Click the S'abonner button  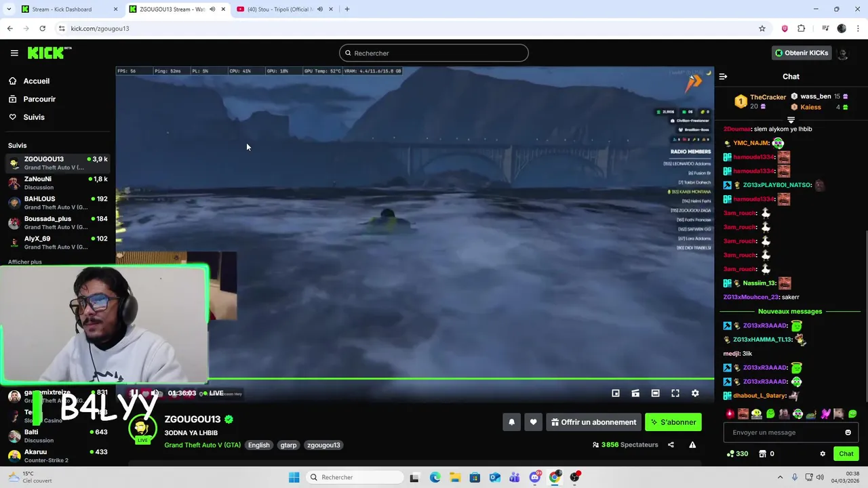(x=673, y=422)
